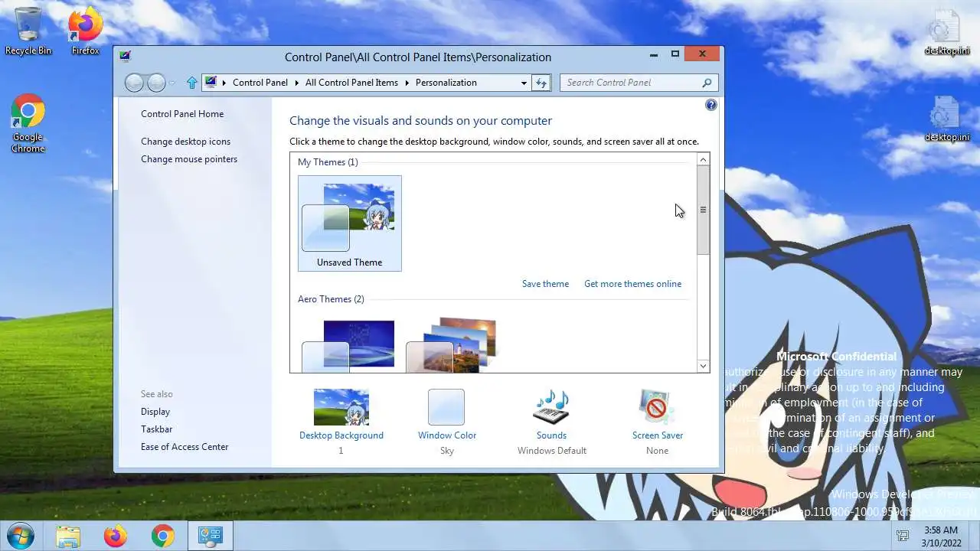Click the Control Panel taskbar button
The width and height of the screenshot is (980, 551).
210,536
